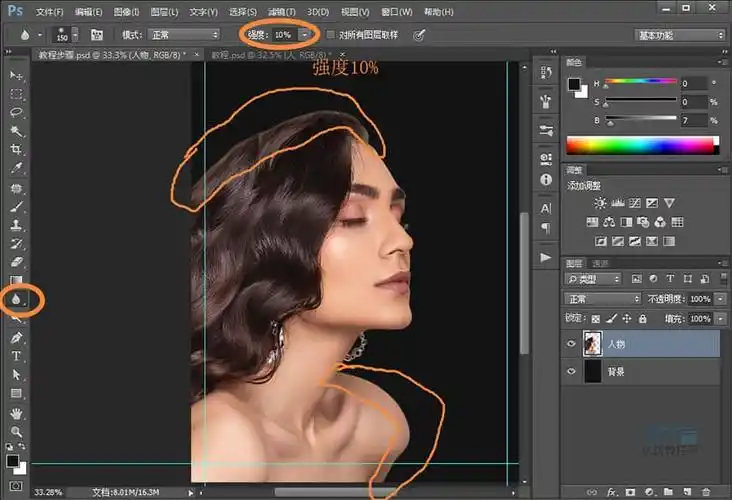The height and width of the screenshot is (500, 732).
Task: Activate the Hand tool
Action: point(16,413)
